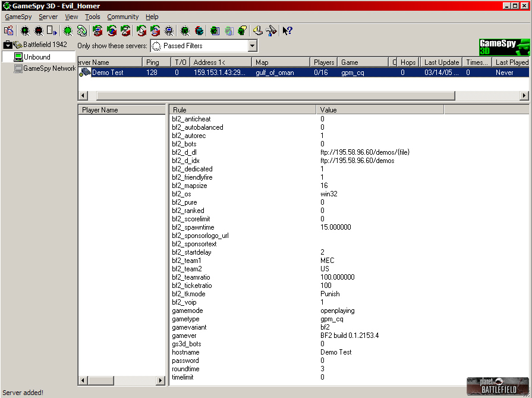Click the green spy with document toolbar icon
The width and height of the screenshot is (532, 398).
(x=215, y=31)
